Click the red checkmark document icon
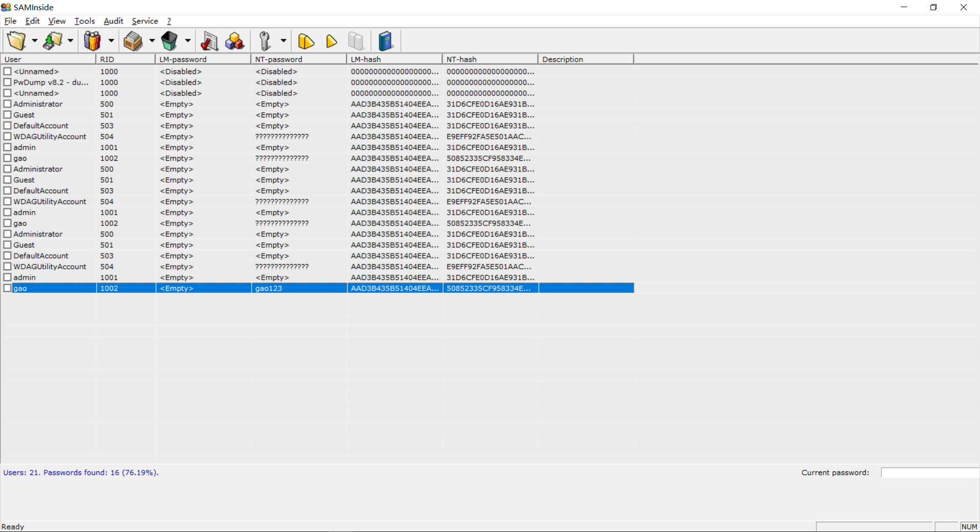The width and height of the screenshot is (980, 532). click(x=209, y=41)
